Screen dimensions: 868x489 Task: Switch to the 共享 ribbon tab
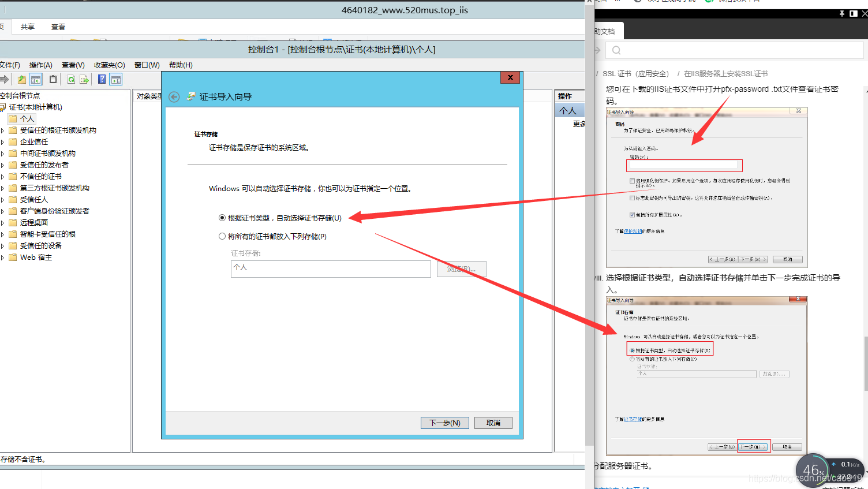pos(28,27)
